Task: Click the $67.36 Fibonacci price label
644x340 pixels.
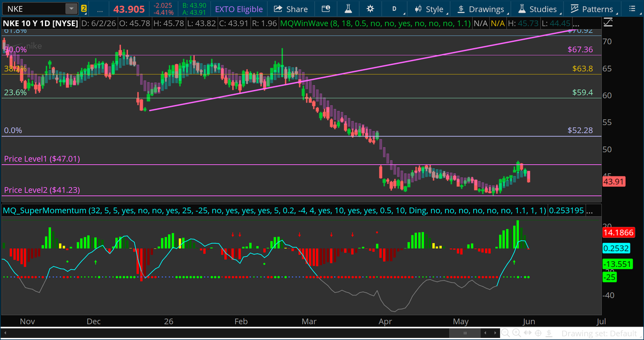Action: (x=580, y=49)
